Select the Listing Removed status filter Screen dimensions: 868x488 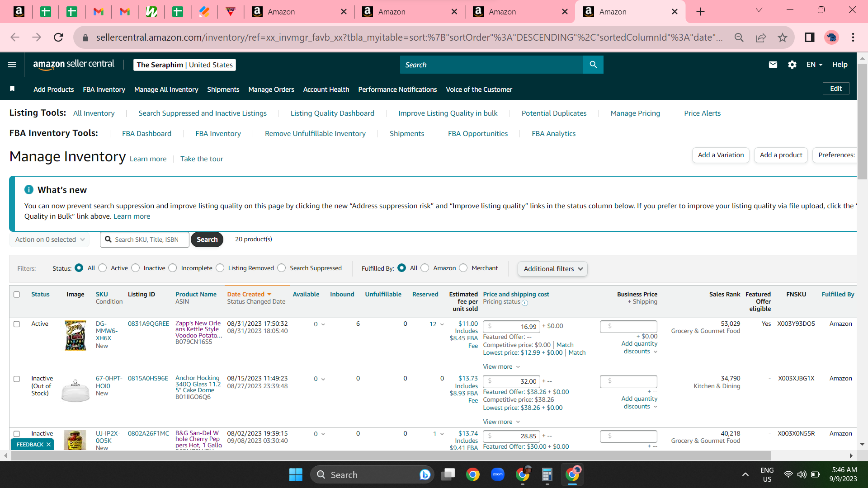[220, 268]
